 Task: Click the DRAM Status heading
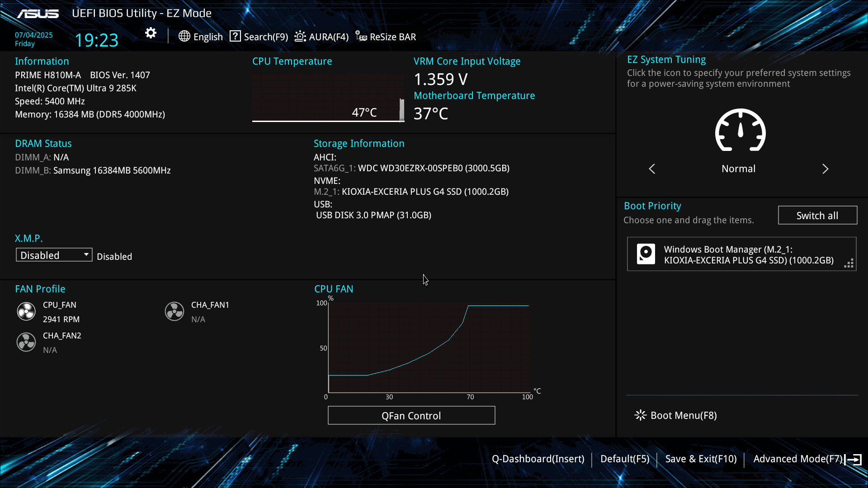point(43,143)
